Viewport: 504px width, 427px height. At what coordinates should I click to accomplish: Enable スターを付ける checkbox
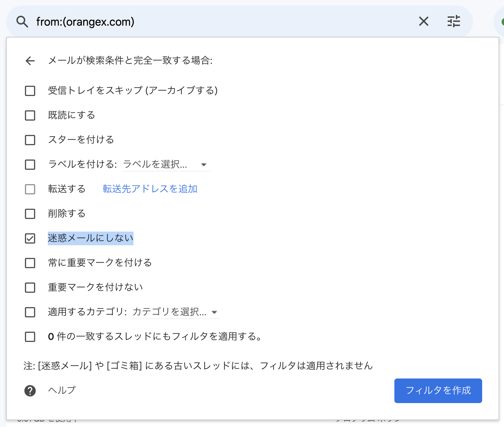click(30, 140)
